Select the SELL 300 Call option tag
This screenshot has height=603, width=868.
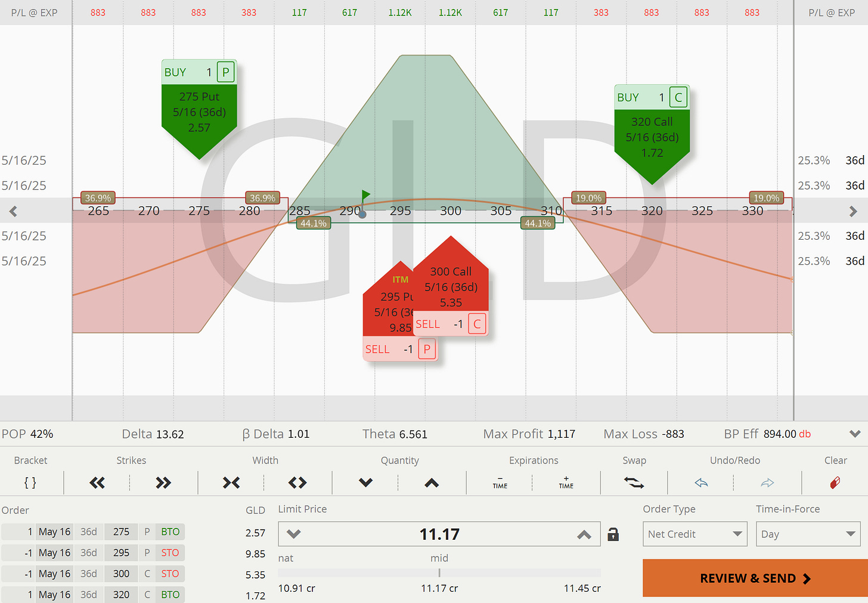pos(451,285)
